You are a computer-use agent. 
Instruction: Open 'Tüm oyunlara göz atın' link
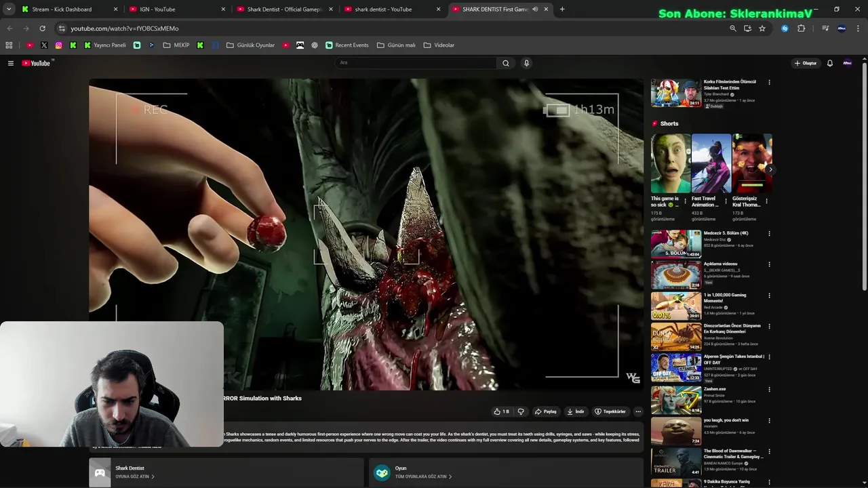pyautogui.click(x=423, y=476)
